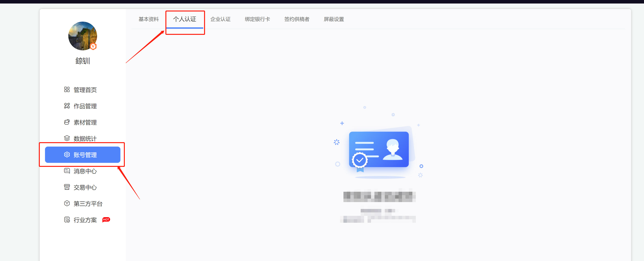Click the 交易中心 receipt icon

coord(67,187)
